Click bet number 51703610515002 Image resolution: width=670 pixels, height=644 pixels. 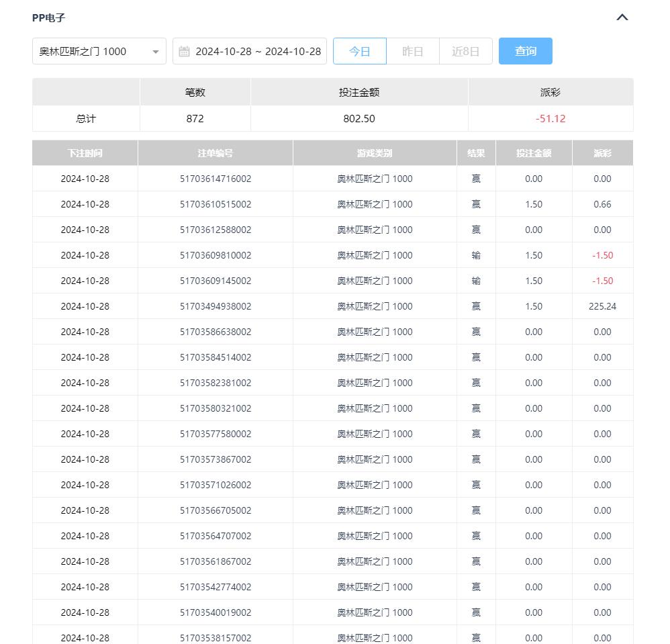pos(215,204)
